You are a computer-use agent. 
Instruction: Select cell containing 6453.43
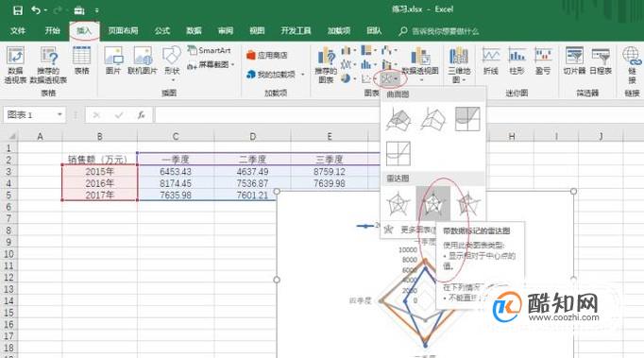point(176,171)
